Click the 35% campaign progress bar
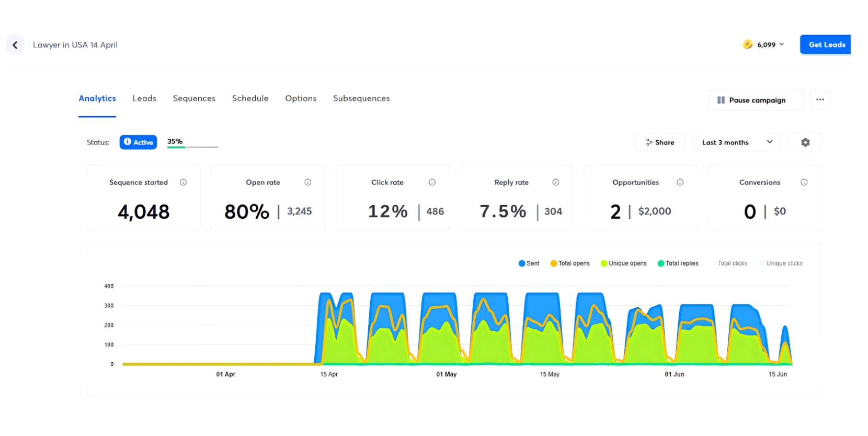868x436 pixels. point(192,147)
